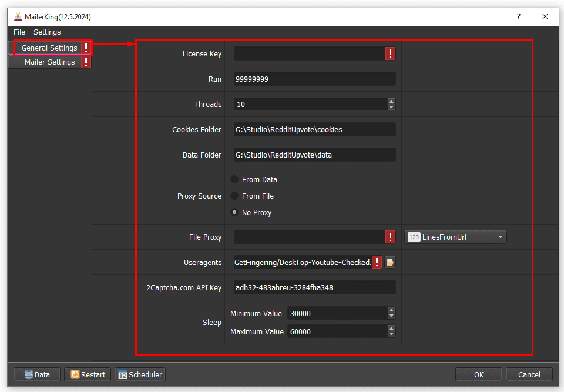Click the Mailer Settings tab warning icon
564x392 pixels.
(86, 62)
